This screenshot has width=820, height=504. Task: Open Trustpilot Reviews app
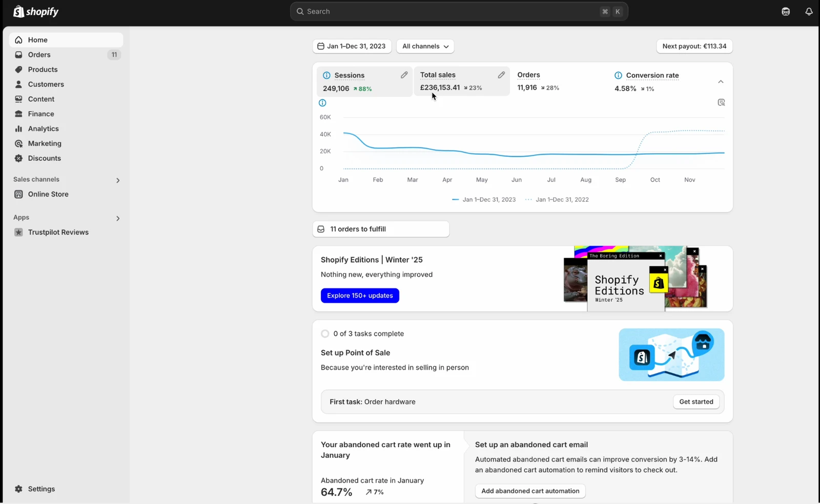(x=66, y=233)
